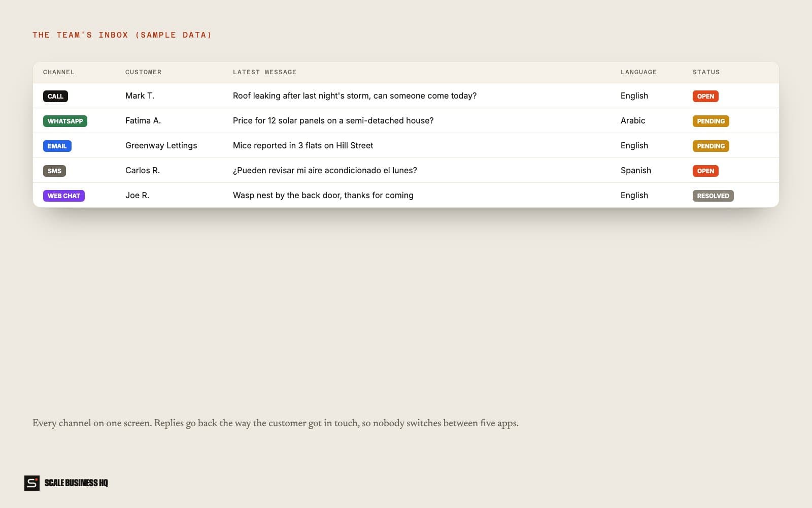The image size is (812, 508).
Task: Open the solar panels price message
Action: (333, 120)
